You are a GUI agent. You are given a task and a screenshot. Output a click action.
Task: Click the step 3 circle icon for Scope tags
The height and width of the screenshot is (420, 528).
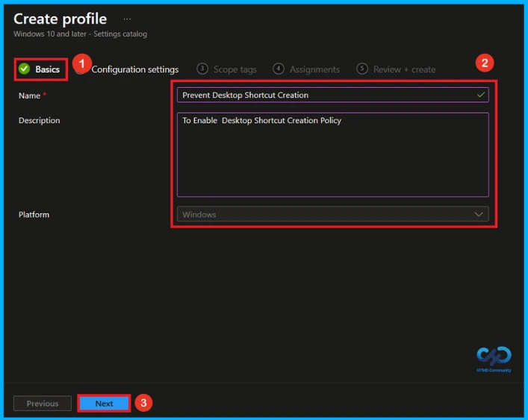pos(202,69)
